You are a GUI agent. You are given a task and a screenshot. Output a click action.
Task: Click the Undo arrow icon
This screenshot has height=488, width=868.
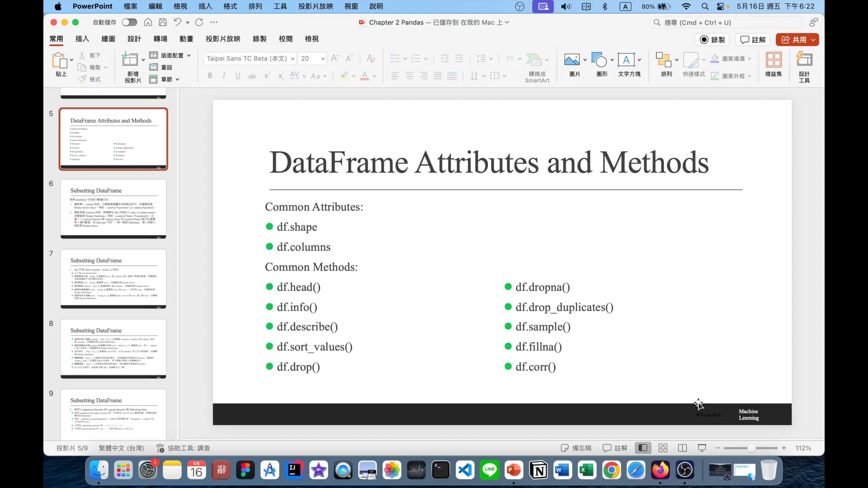(177, 22)
